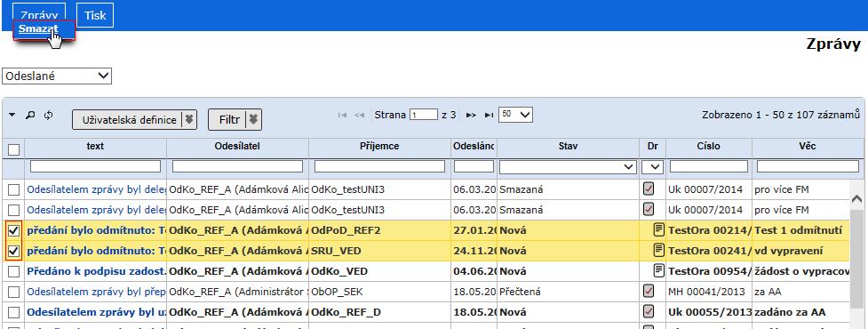Sort by the Příjemce column header

pos(379,146)
